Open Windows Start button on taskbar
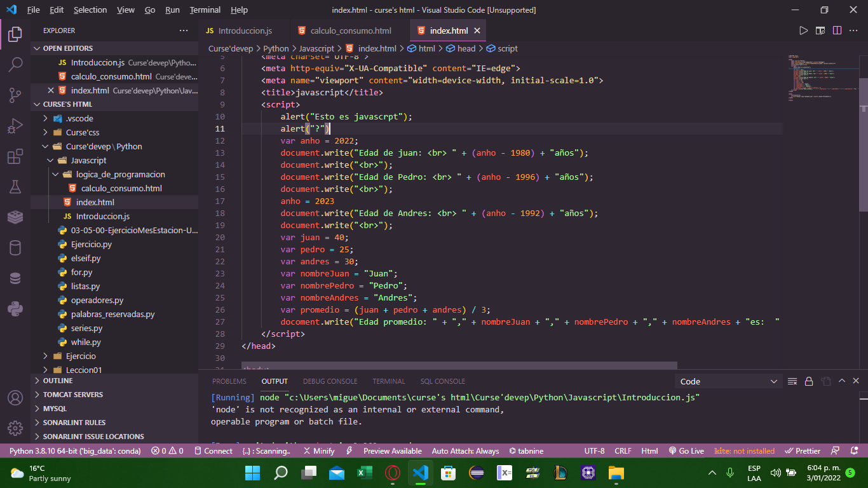The height and width of the screenshot is (488, 868). click(252, 473)
